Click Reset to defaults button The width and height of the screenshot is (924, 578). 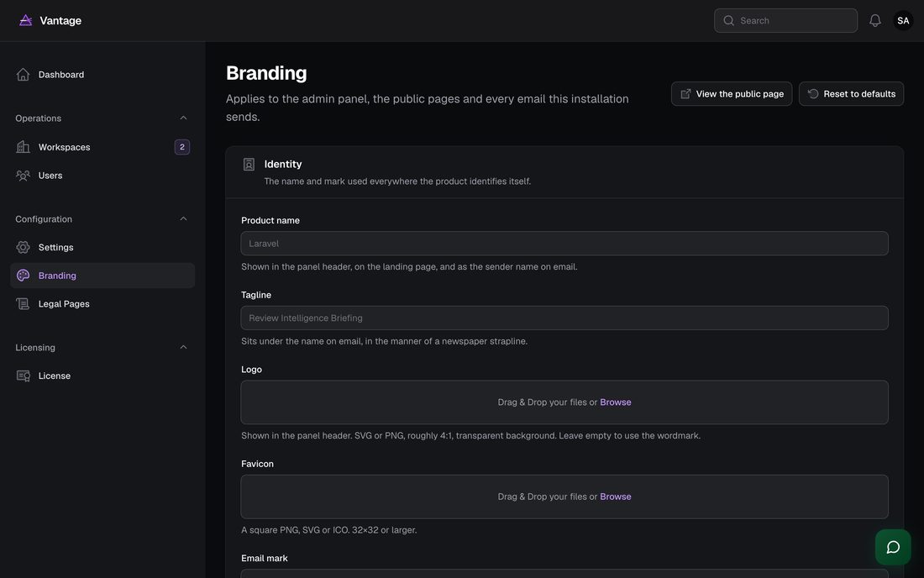point(851,94)
